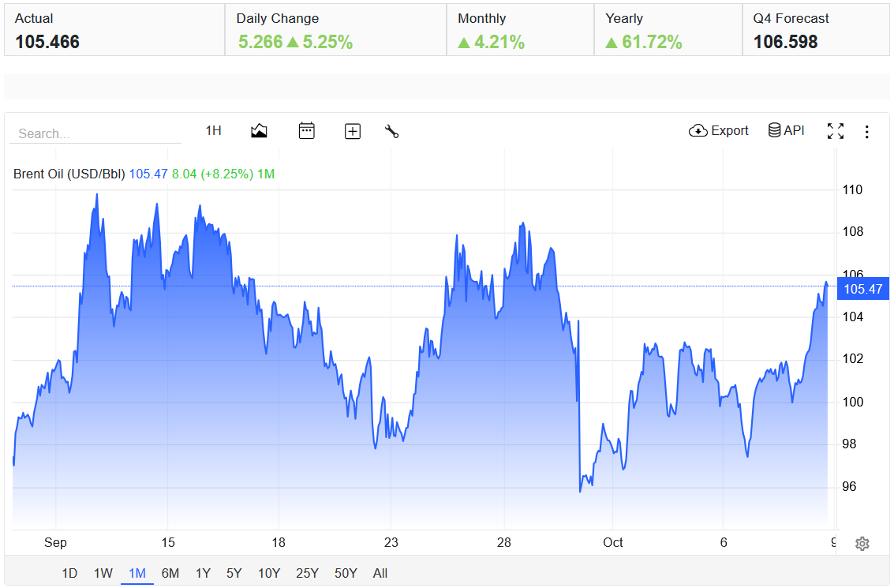Select the 1H interval option
894x588 pixels.
[213, 130]
